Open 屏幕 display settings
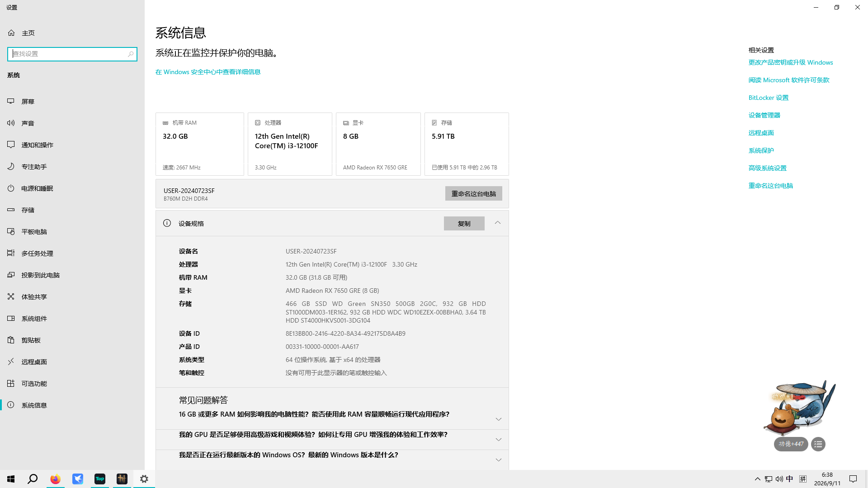868x488 pixels. tap(72, 102)
